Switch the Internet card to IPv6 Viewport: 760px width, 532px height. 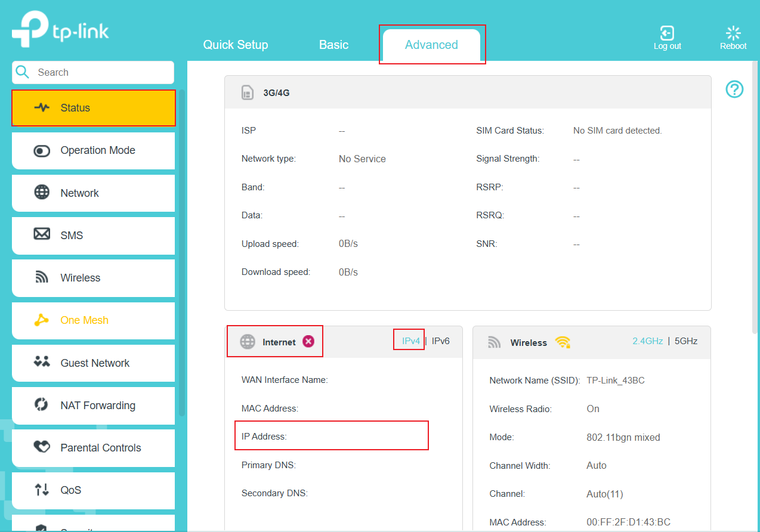click(440, 341)
